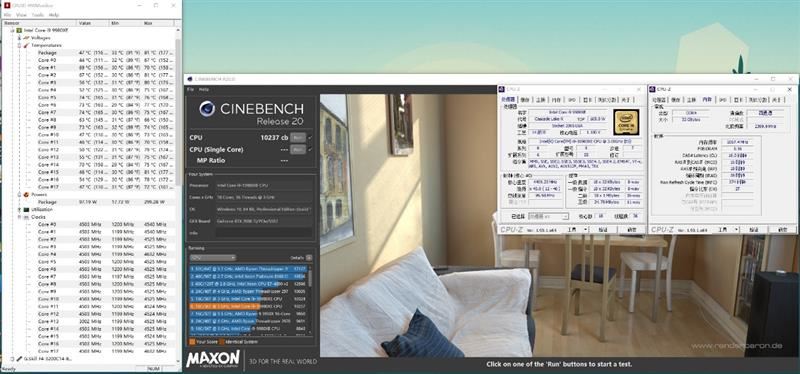Click the Intel Core i9 badge in CPU-Z

point(626,122)
